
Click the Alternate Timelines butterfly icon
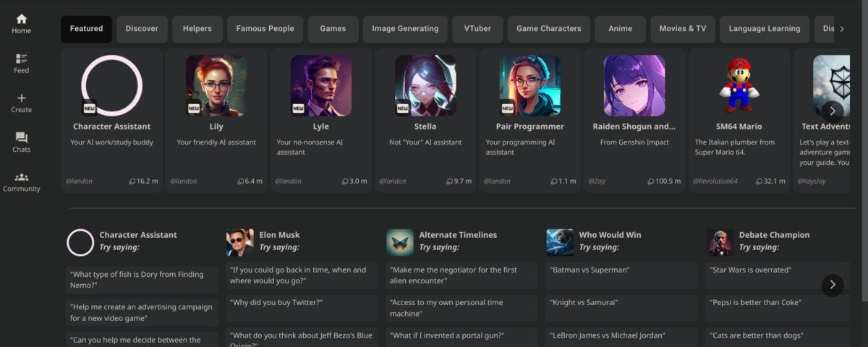tap(400, 243)
